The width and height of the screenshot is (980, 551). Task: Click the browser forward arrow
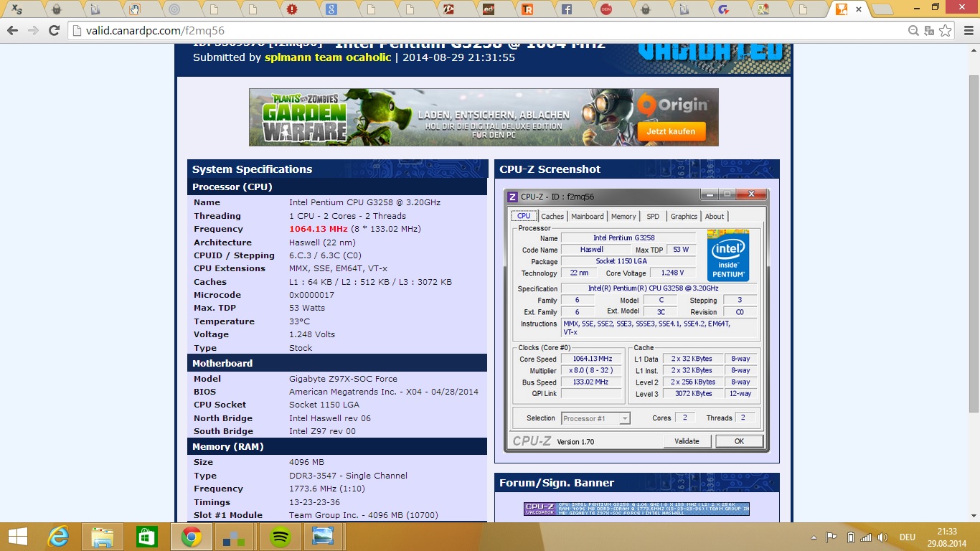(x=32, y=30)
